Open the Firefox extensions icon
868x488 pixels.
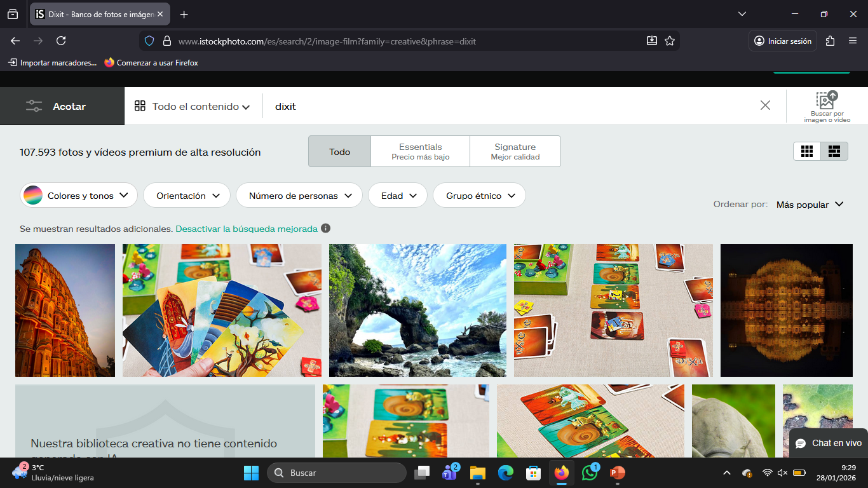coord(830,41)
